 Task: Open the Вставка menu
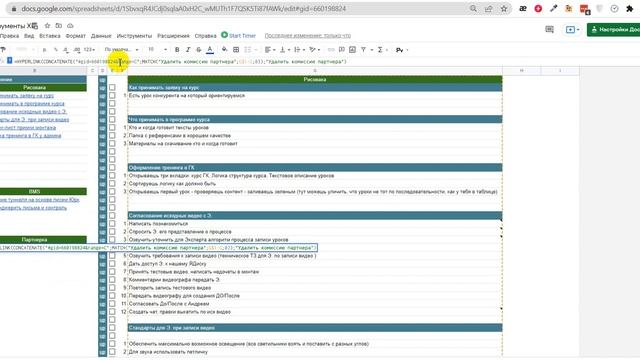[50, 36]
